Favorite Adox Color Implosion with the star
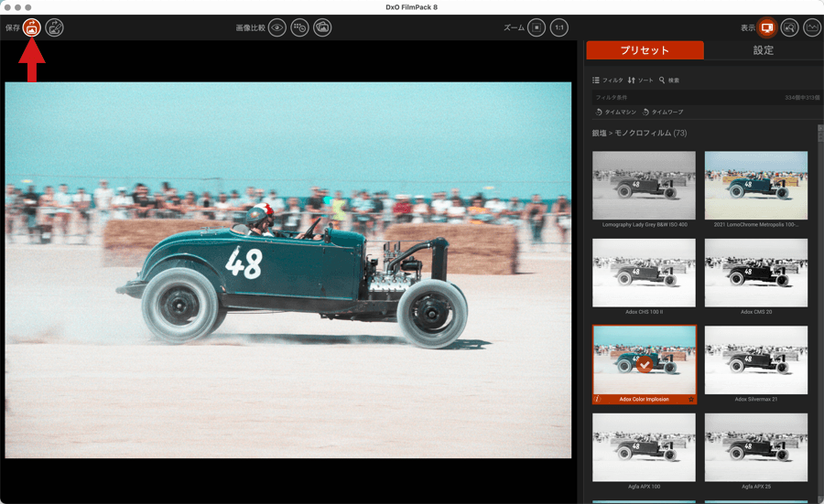The image size is (824, 504). 690,400
